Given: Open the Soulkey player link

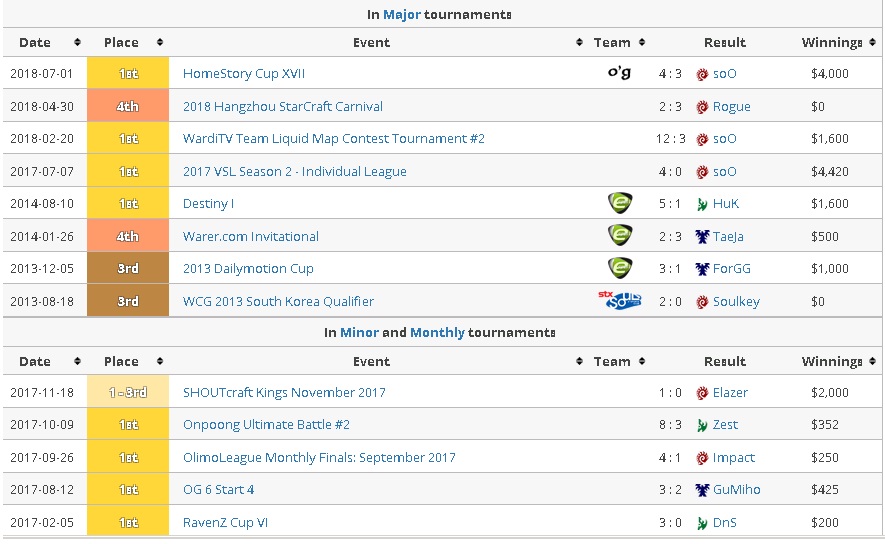Looking at the screenshot, I should point(736,302).
